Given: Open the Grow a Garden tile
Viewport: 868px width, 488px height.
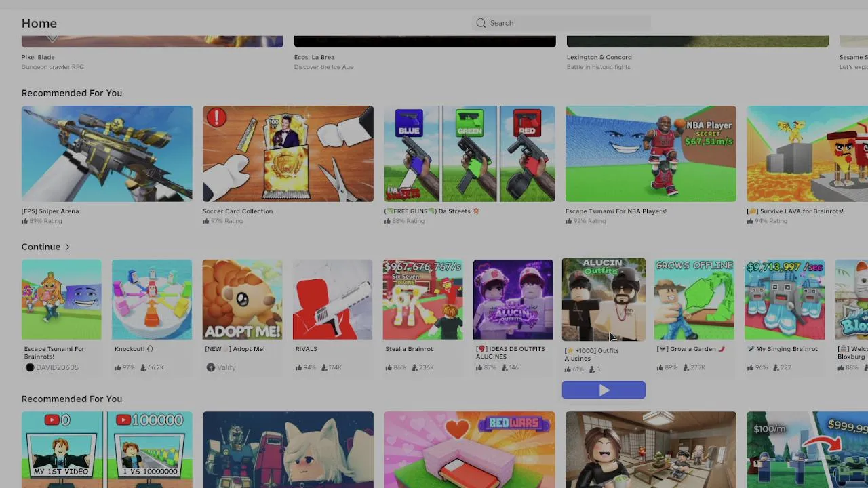Looking at the screenshot, I should [x=694, y=300].
